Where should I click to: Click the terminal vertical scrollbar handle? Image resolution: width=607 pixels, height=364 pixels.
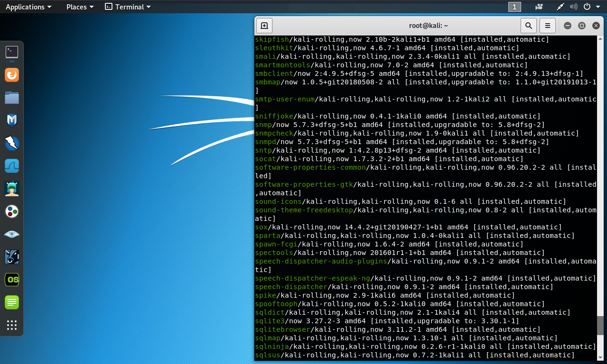(600, 326)
